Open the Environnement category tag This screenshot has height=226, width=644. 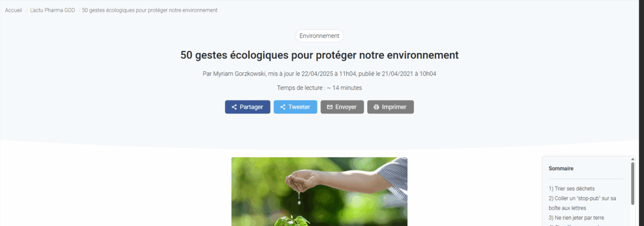tap(320, 36)
